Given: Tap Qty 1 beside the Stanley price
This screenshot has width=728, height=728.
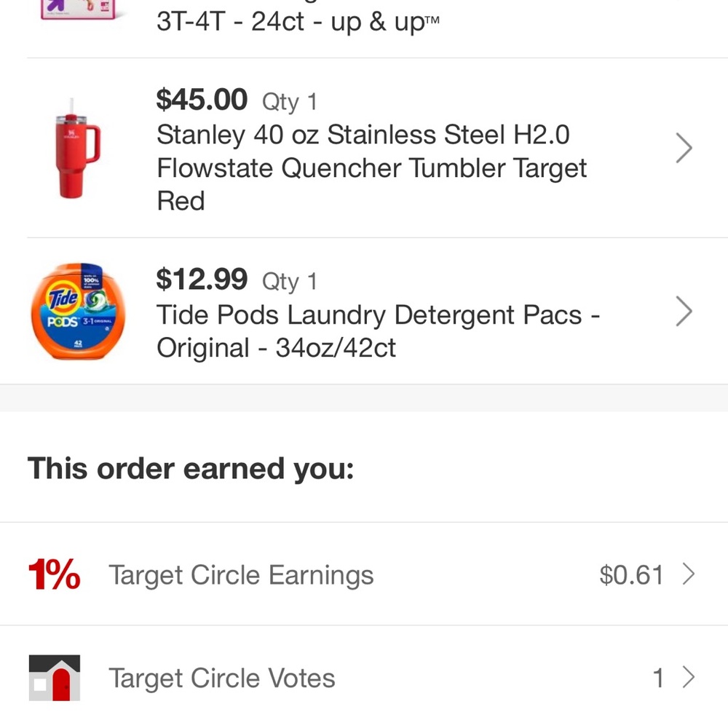Looking at the screenshot, I should (290, 102).
